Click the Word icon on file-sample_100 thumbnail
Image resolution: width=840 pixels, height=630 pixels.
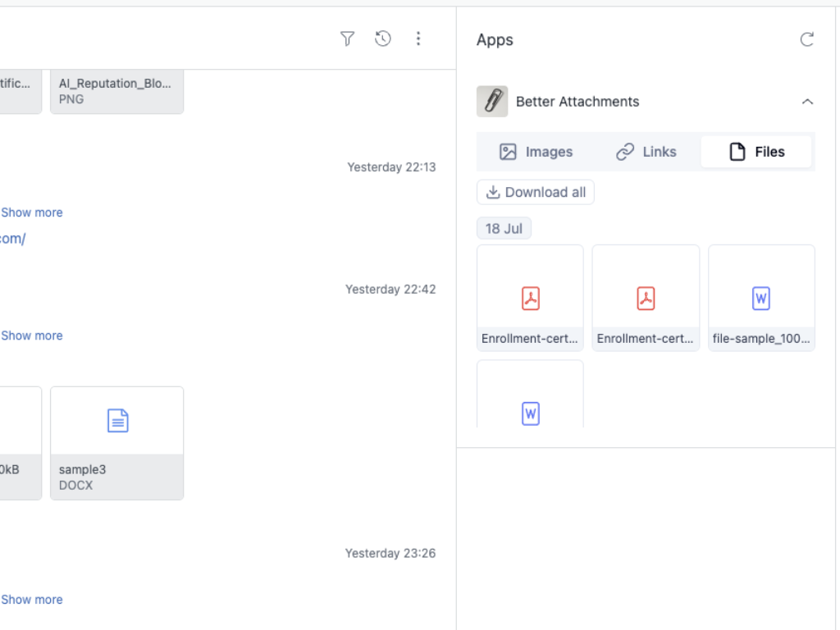click(760, 298)
